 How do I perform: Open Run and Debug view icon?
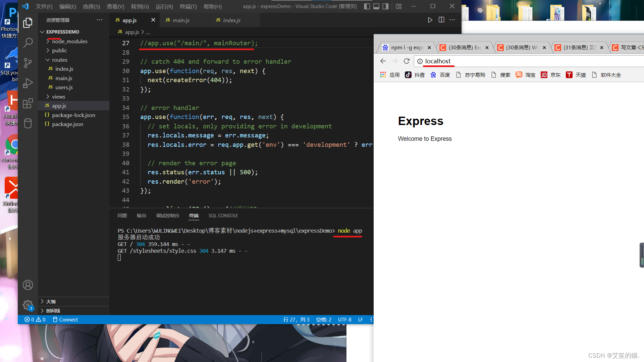[28, 83]
